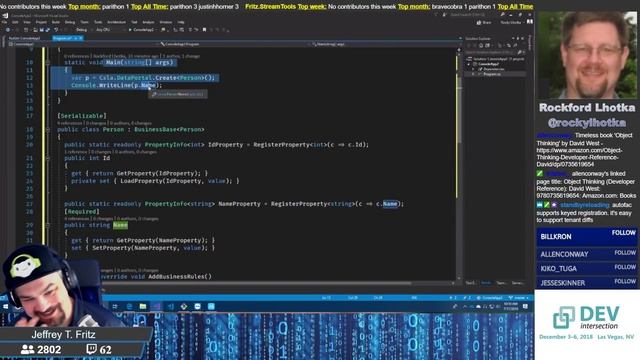Viewport: 640px width, 360px height.
Task: Follow BILLKRON
Action: coord(624,233)
